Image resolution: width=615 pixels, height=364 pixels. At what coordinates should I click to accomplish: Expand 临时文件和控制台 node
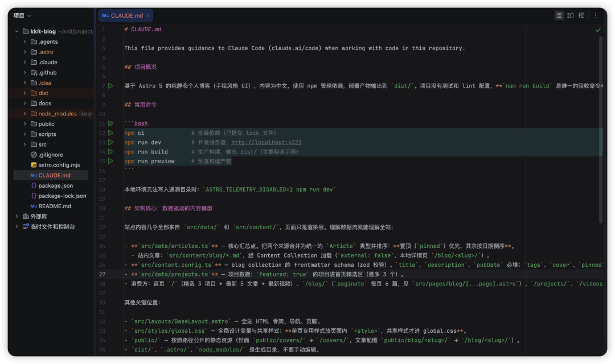pos(17,226)
